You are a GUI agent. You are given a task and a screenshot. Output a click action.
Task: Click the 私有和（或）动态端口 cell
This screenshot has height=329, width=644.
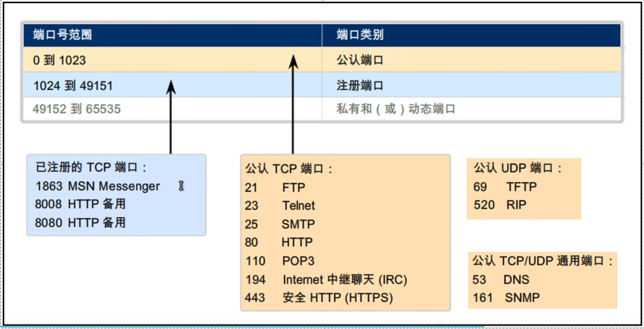click(x=396, y=109)
